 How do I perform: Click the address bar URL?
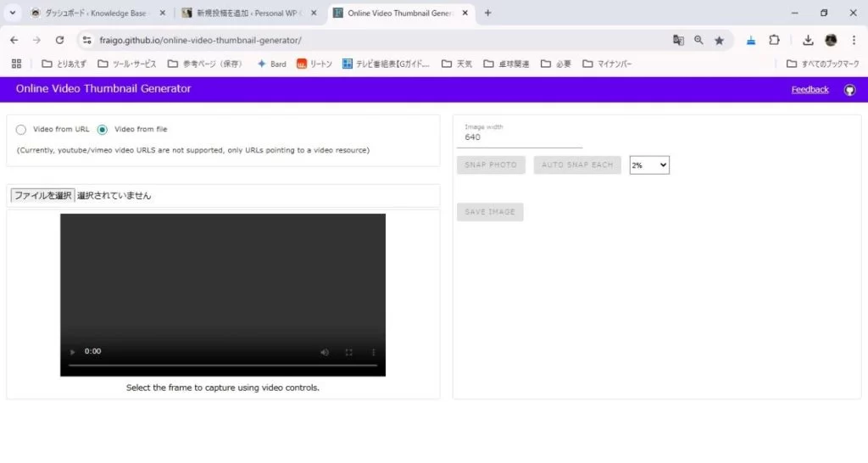[x=200, y=40]
